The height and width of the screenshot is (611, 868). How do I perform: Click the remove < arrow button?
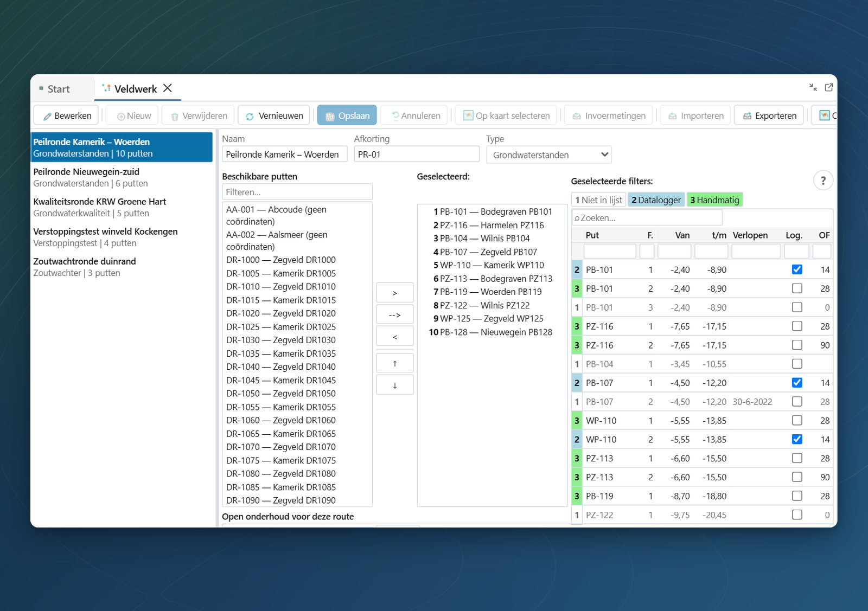[x=395, y=336]
